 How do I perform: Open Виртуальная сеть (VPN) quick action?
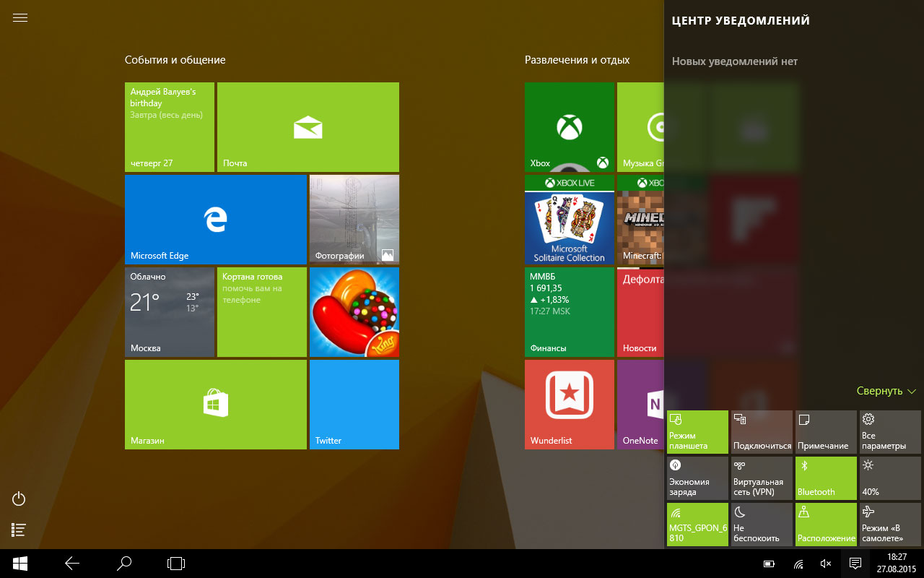762,478
